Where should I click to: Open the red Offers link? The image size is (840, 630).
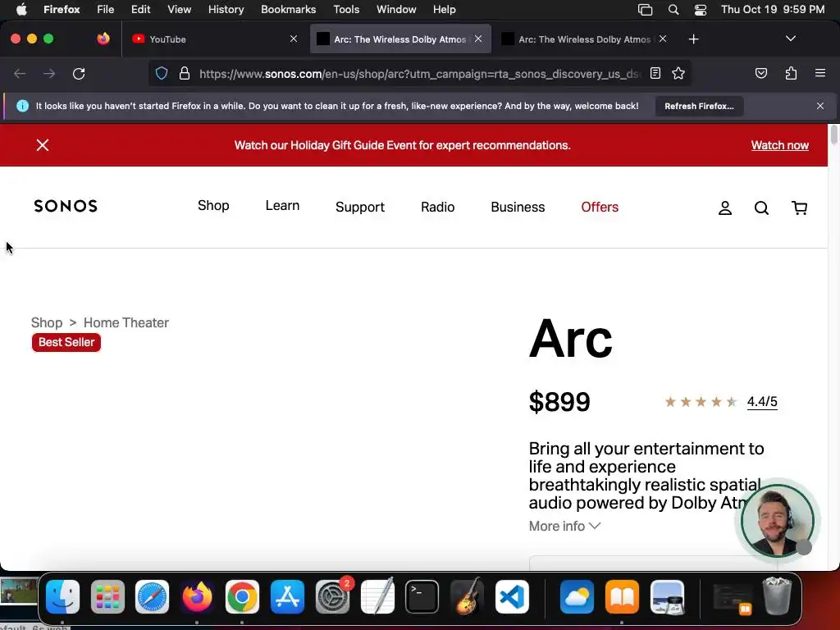coord(600,207)
